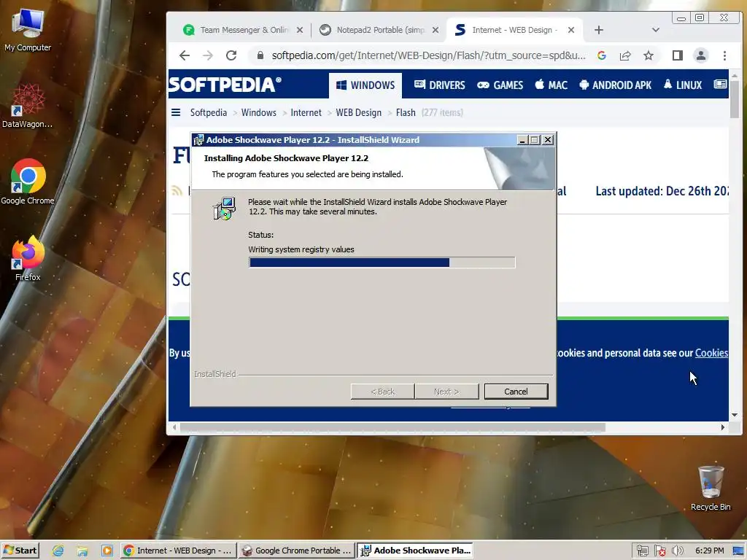Open the Recycle Bin

pyautogui.click(x=711, y=489)
